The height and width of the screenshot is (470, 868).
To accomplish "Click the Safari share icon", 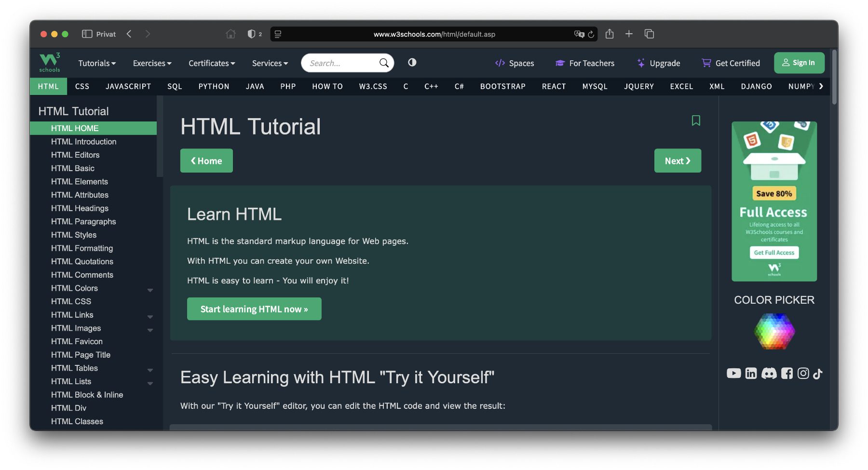I will point(610,34).
